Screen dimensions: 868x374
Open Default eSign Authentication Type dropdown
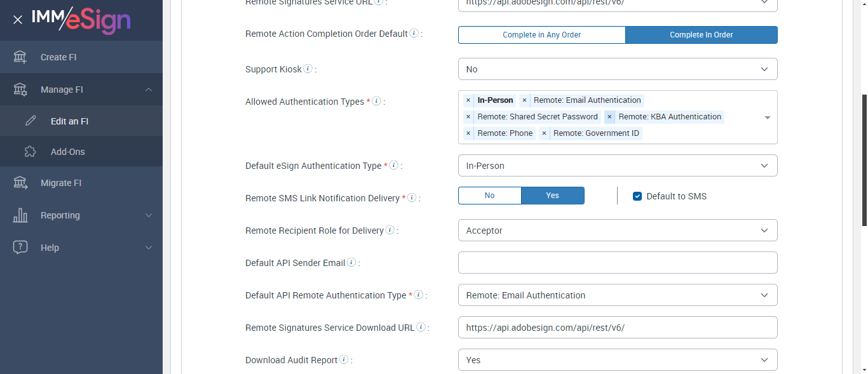pyautogui.click(x=617, y=166)
